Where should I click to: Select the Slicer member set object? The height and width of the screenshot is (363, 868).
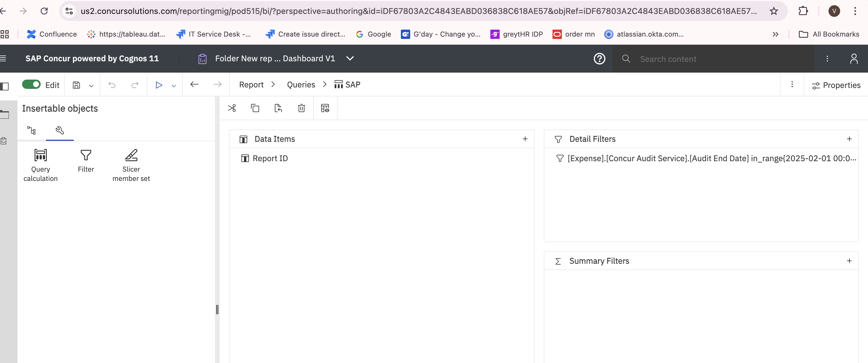(131, 165)
